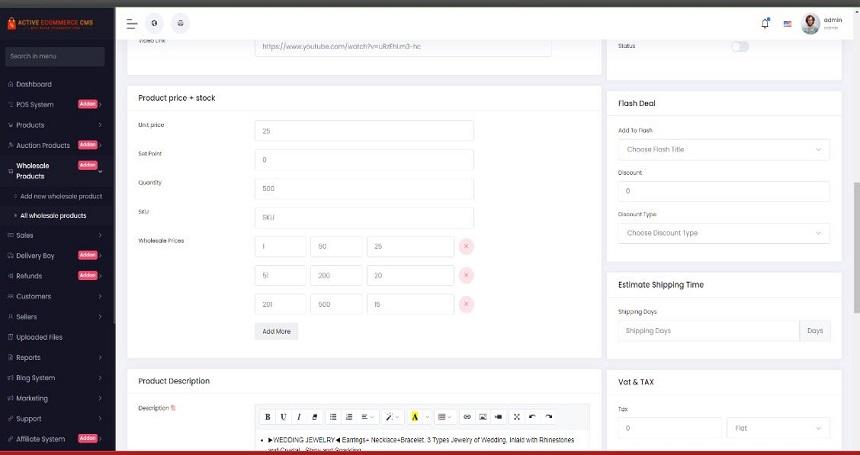
Task: Undo the last edit in editor
Action: click(x=532, y=417)
